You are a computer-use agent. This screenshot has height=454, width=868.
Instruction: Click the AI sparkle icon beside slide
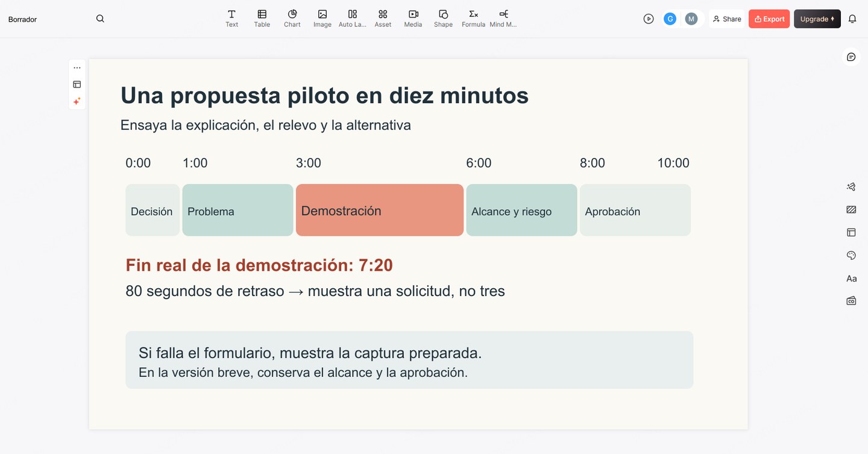pos(77,101)
